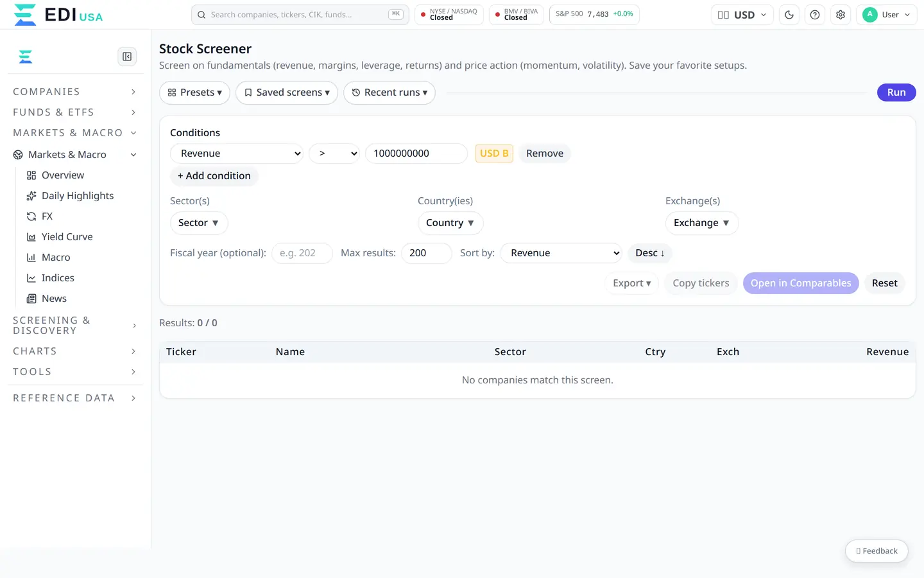This screenshot has width=924, height=578.
Task: Open the USD currency selector
Action: pyautogui.click(x=742, y=15)
